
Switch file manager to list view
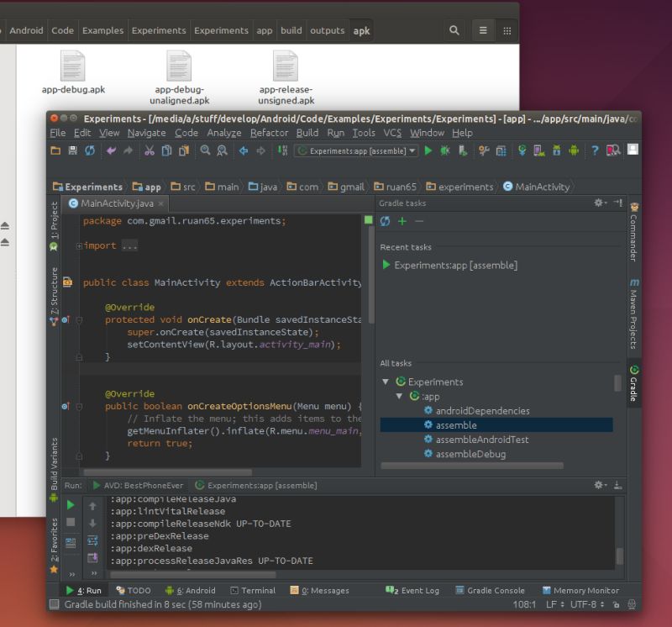pyautogui.click(x=483, y=30)
